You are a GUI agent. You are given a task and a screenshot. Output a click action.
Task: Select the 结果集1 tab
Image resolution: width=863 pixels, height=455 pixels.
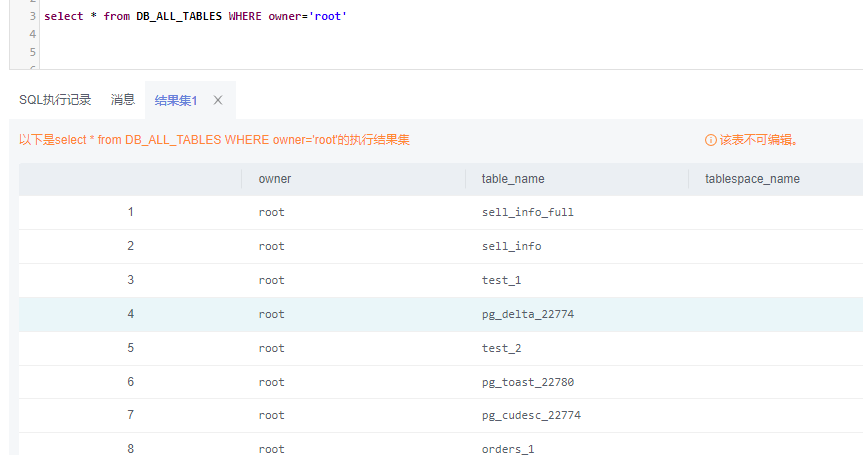(176, 100)
